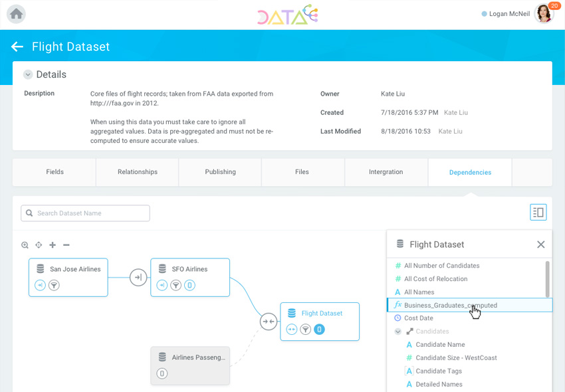
Task: Switch to the Publishing tab
Action: click(x=220, y=172)
